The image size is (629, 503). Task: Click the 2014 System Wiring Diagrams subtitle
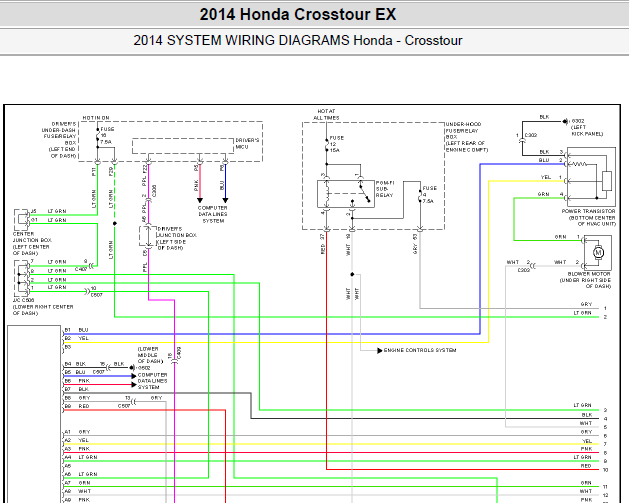pos(298,41)
